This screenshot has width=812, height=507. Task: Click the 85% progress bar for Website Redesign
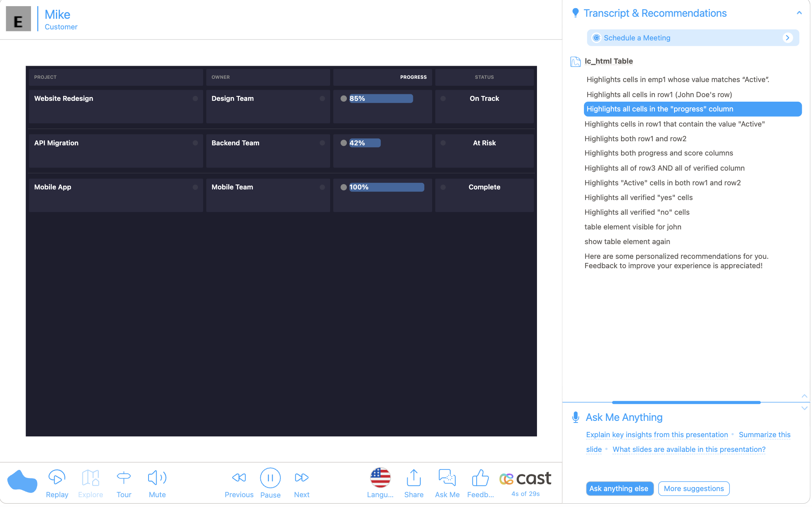pyautogui.click(x=381, y=98)
